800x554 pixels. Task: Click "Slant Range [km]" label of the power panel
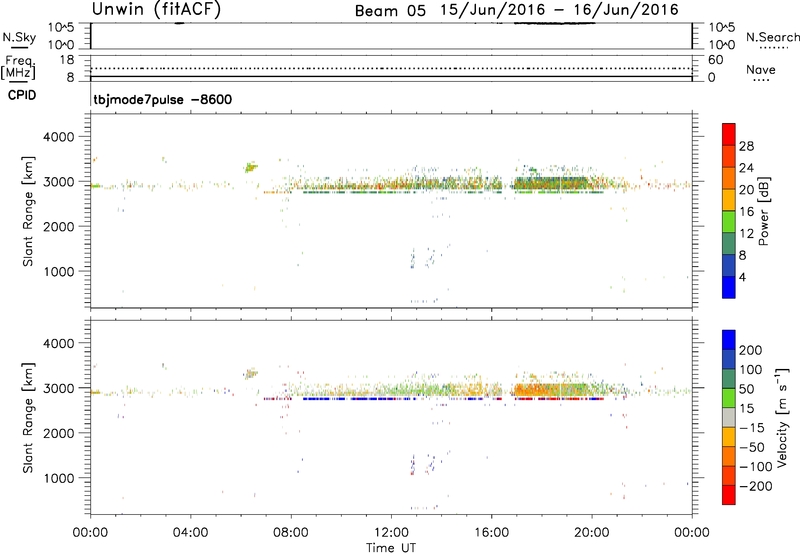28,211
